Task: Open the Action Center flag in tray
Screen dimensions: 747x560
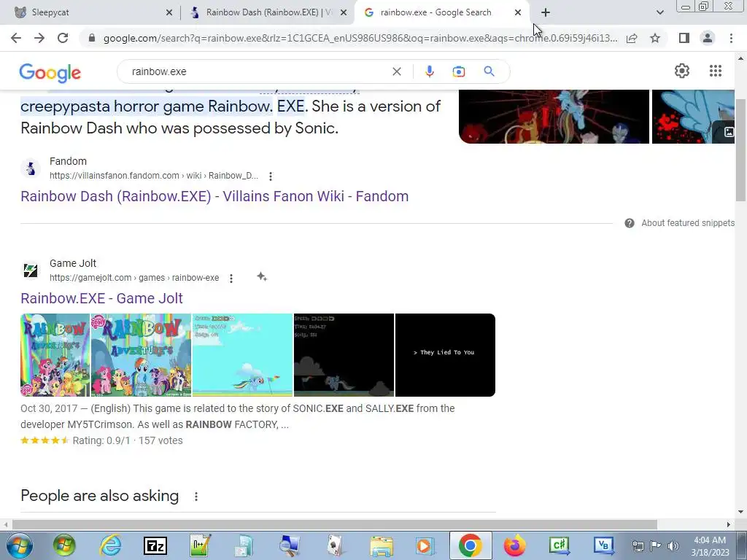Action: (x=656, y=545)
